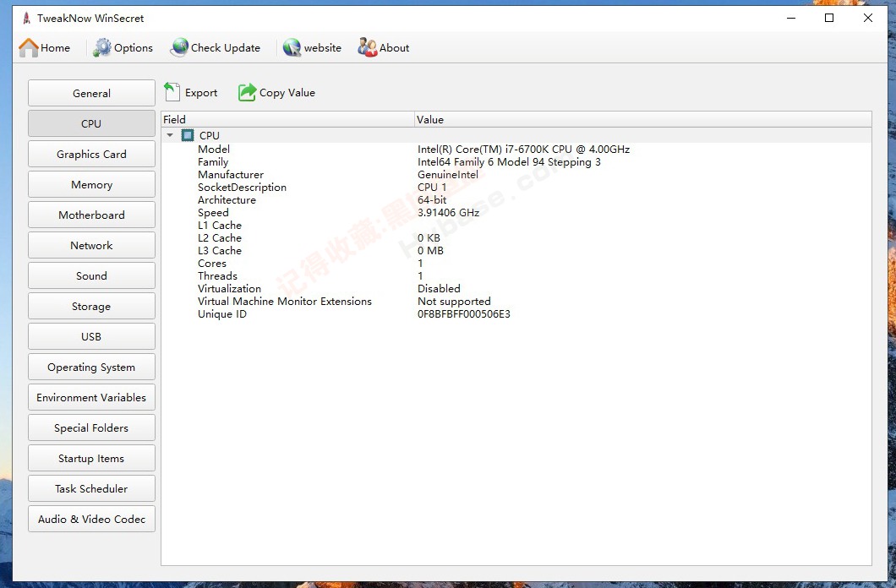The image size is (896, 588).
Task: Click the Value column header
Action: point(643,119)
